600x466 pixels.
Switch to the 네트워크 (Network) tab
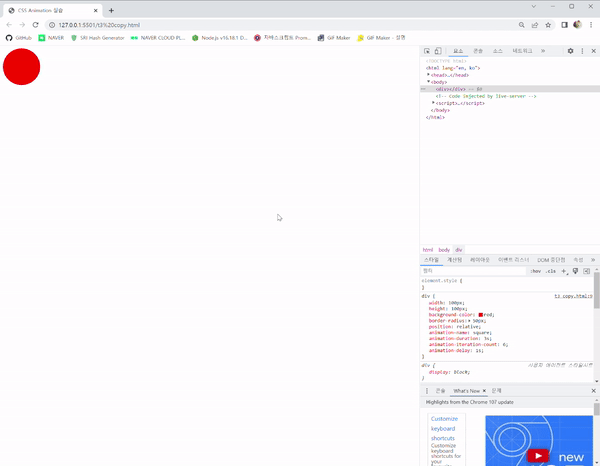522,51
